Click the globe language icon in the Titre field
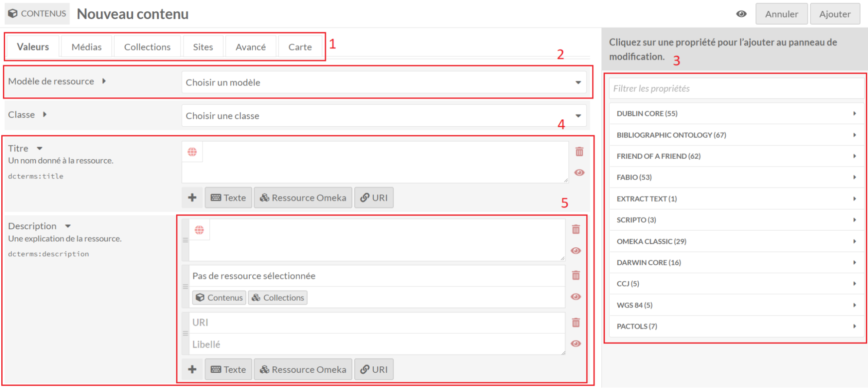The width and height of the screenshot is (868, 388). [x=192, y=152]
